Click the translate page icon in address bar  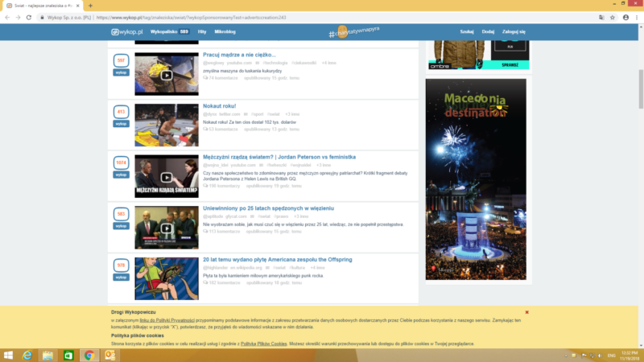(601, 17)
